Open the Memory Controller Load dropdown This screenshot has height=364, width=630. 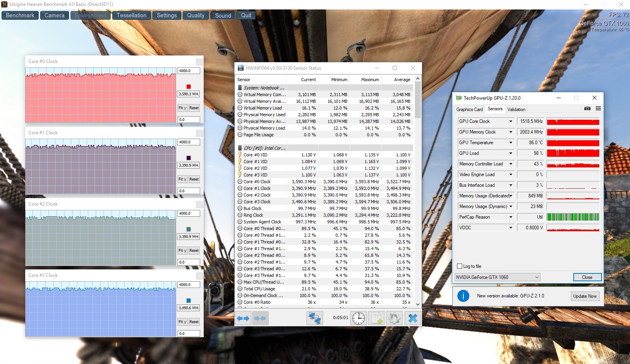click(x=511, y=164)
